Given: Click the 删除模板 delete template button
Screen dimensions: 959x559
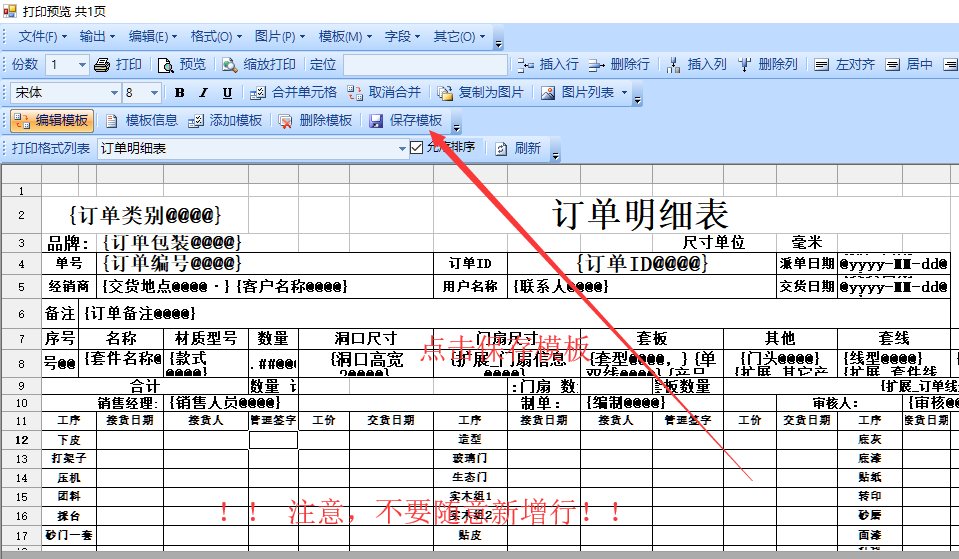Looking at the screenshot, I should 315,121.
